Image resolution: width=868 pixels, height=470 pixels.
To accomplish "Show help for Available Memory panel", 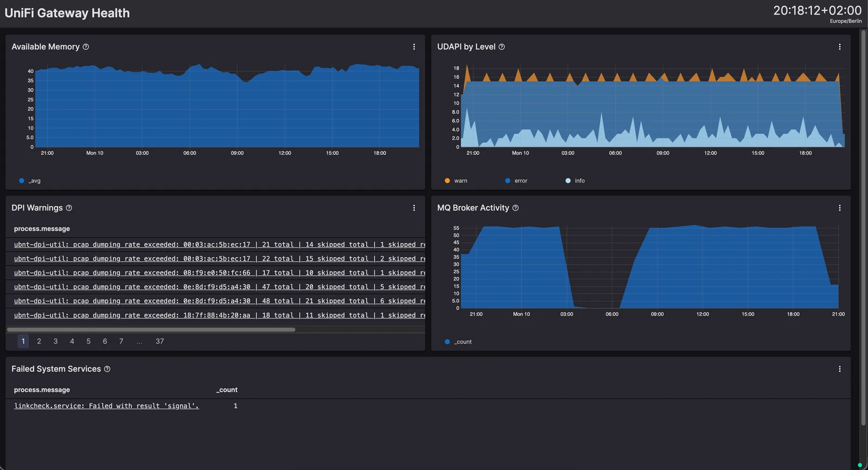I will click(x=86, y=47).
